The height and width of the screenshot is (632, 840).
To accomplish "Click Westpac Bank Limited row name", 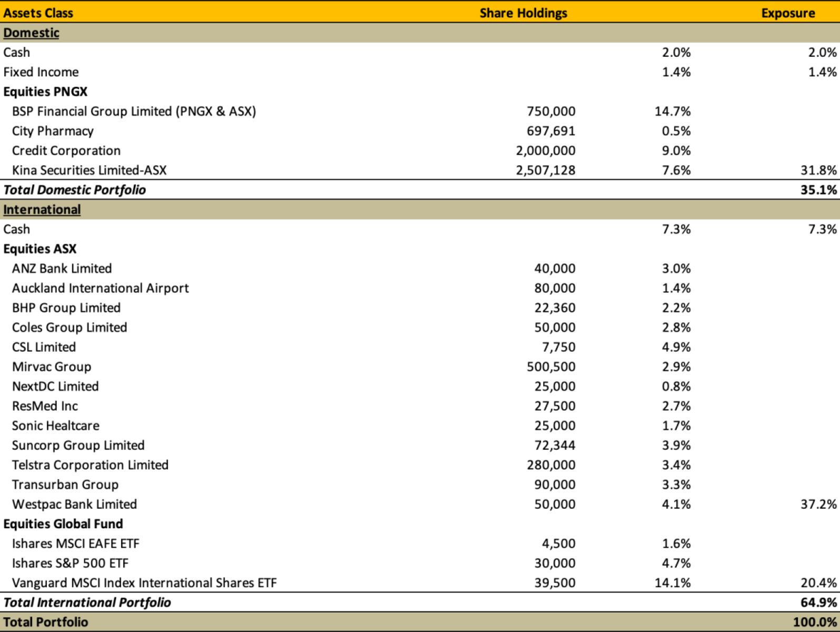I will (x=74, y=505).
